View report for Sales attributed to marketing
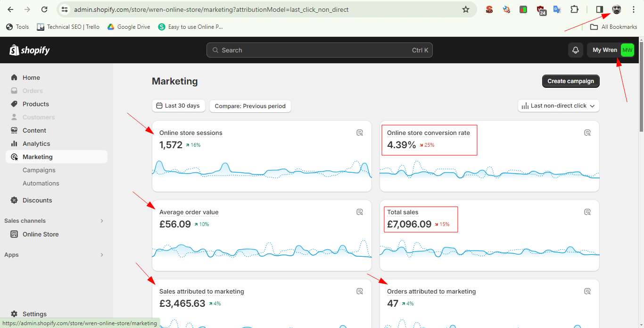 pyautogui.click(x=360, y=292)
